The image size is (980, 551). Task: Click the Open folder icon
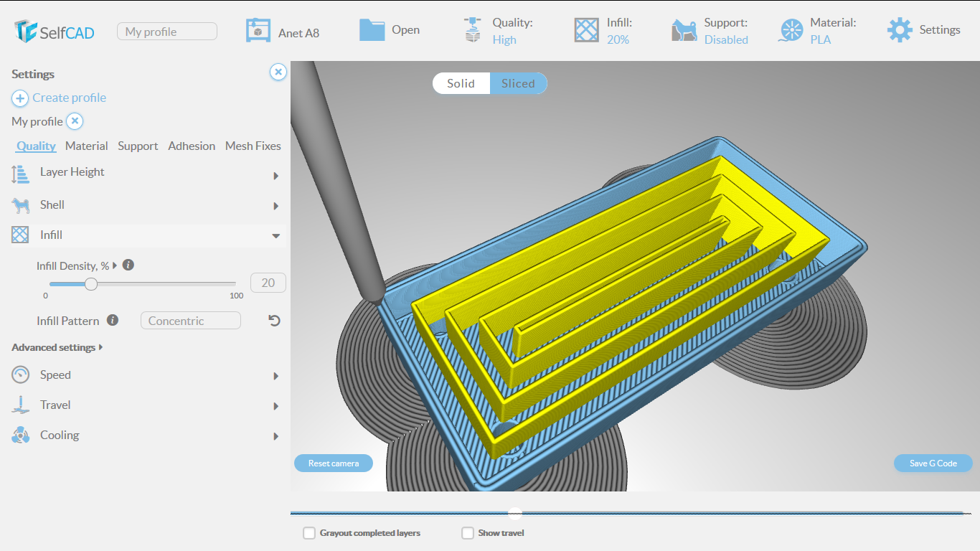pyautogui.click(x=372, y=29)
